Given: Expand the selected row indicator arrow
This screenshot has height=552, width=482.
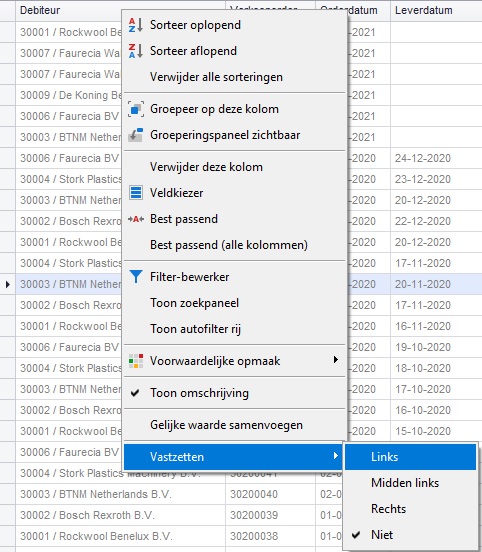Looking at the screenshot, I should tap(7, 284).
